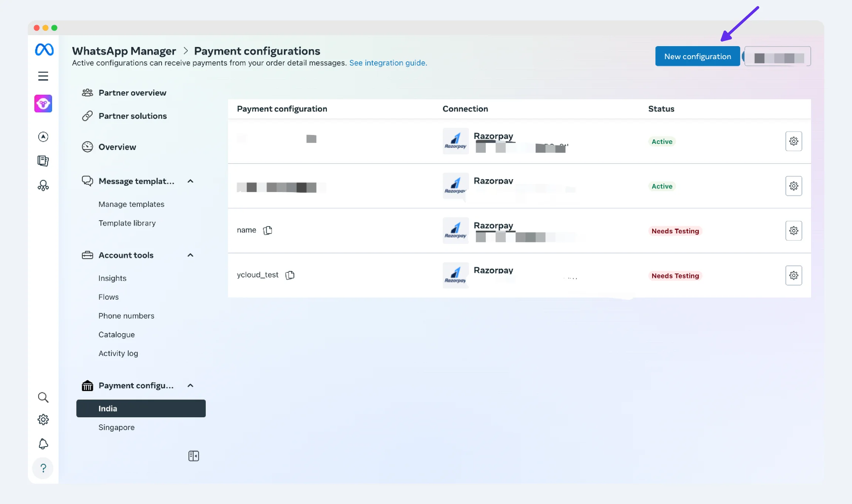Open the See integration guide link
852x504 pixels.
pyautogui.click(x=388, y=63)
